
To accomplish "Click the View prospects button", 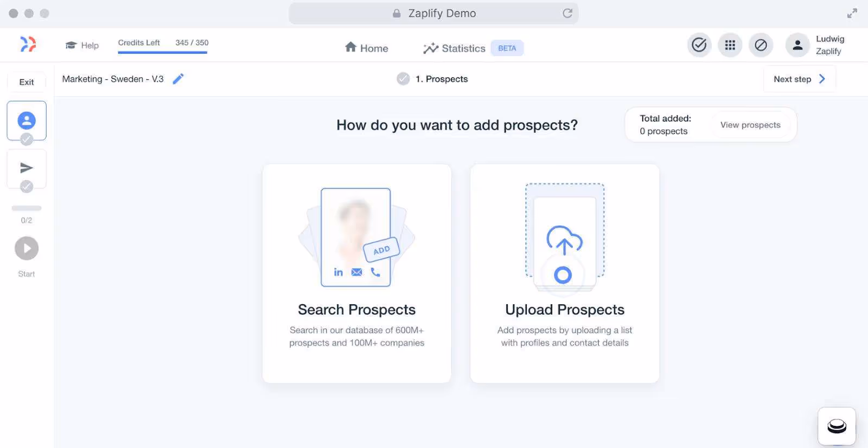I will [750, 125].
